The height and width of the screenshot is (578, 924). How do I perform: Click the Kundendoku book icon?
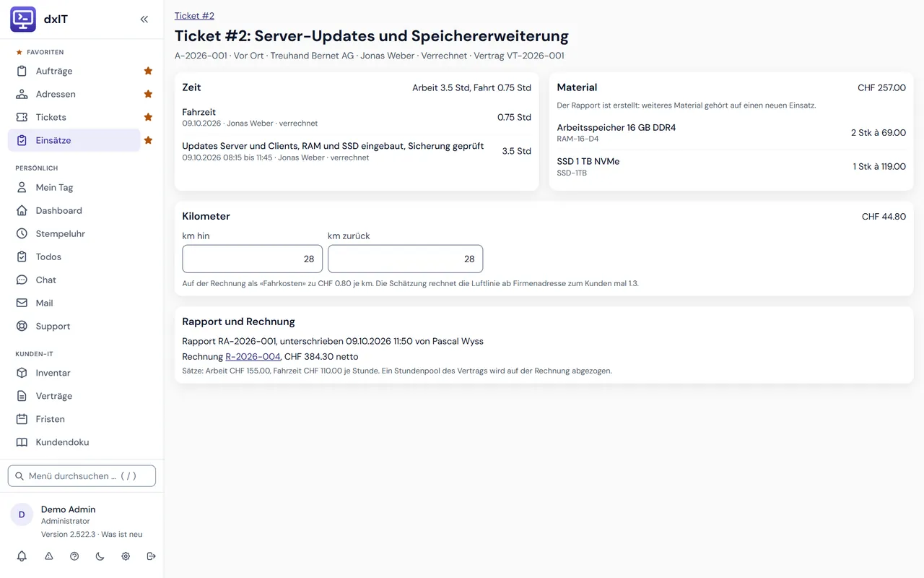pyautogui.click(x=22, y=442)
